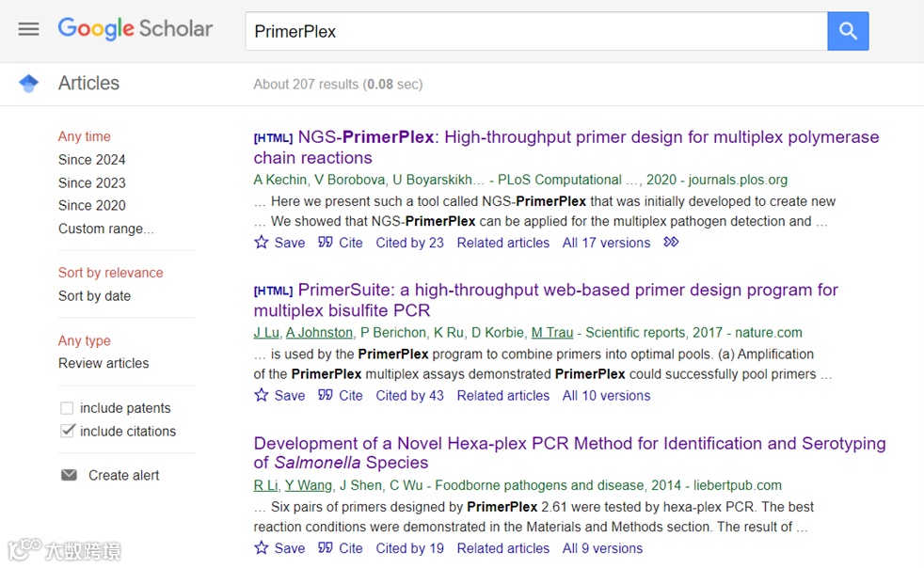Open author Y Wang profile
The height and width of the screenshot is (568, 924).
click(309, 485)
